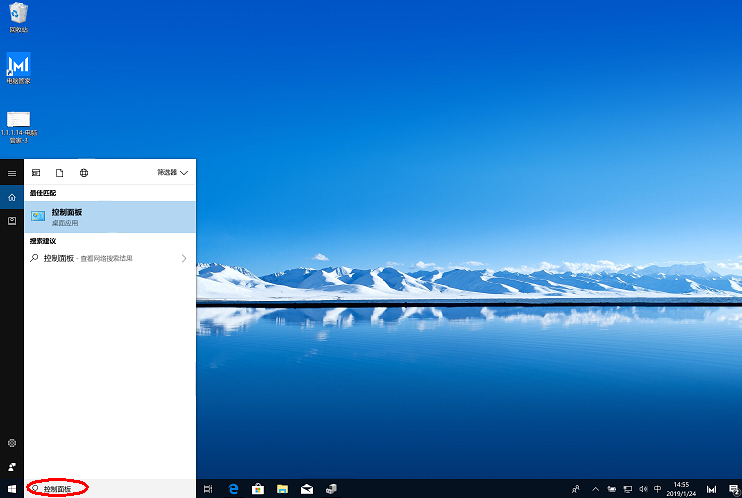Click the feedback icon in search sidebar
Viewport: 742px width, 498px height.
(12, 466)
